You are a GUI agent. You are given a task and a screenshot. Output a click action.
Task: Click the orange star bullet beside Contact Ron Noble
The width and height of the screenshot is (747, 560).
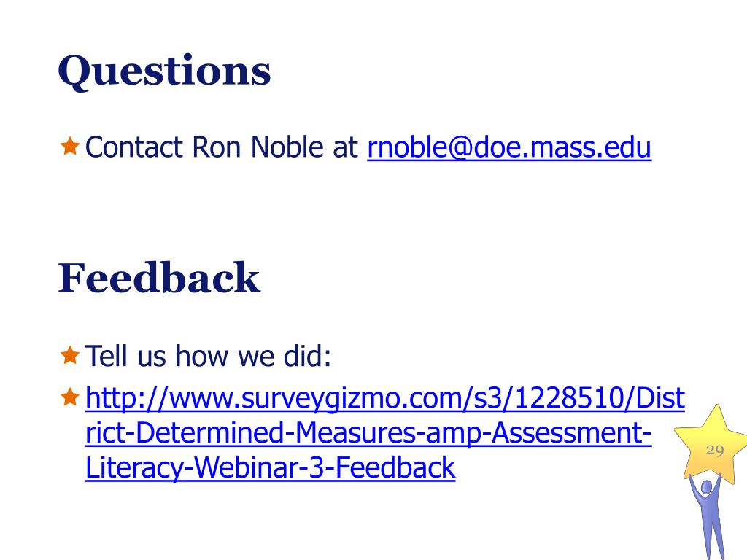pos(69,146)
